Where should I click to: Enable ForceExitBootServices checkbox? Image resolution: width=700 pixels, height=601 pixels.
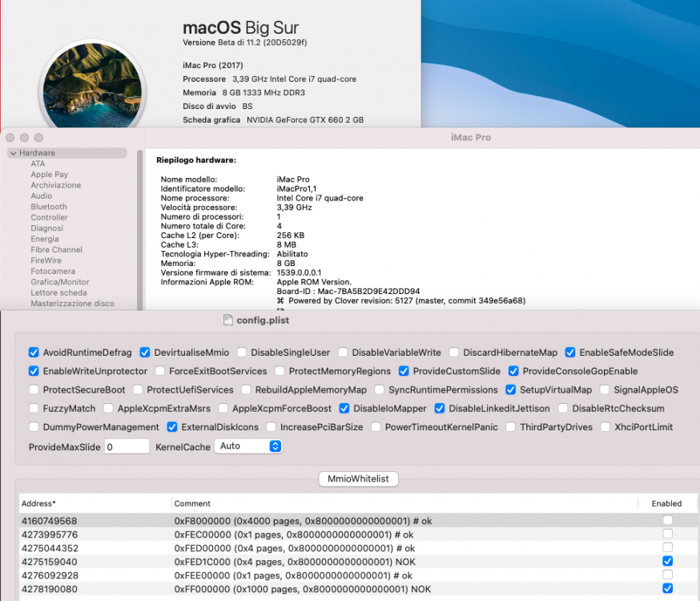click(x=160, y=371)
